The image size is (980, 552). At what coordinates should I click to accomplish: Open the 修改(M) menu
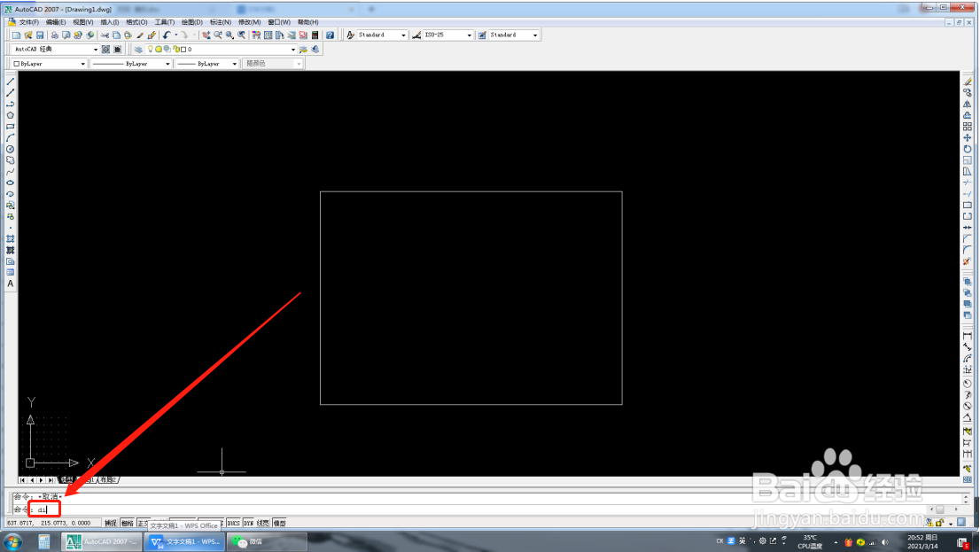[249, 22]
